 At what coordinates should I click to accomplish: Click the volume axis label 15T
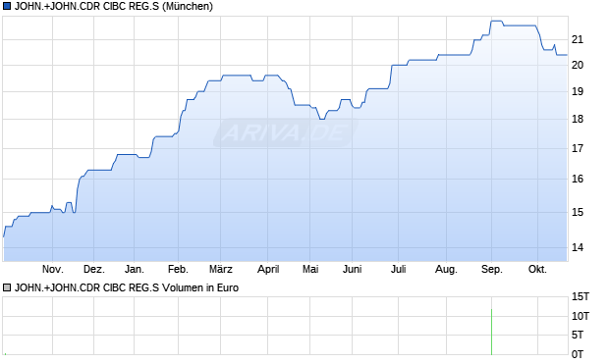(581, 297)
